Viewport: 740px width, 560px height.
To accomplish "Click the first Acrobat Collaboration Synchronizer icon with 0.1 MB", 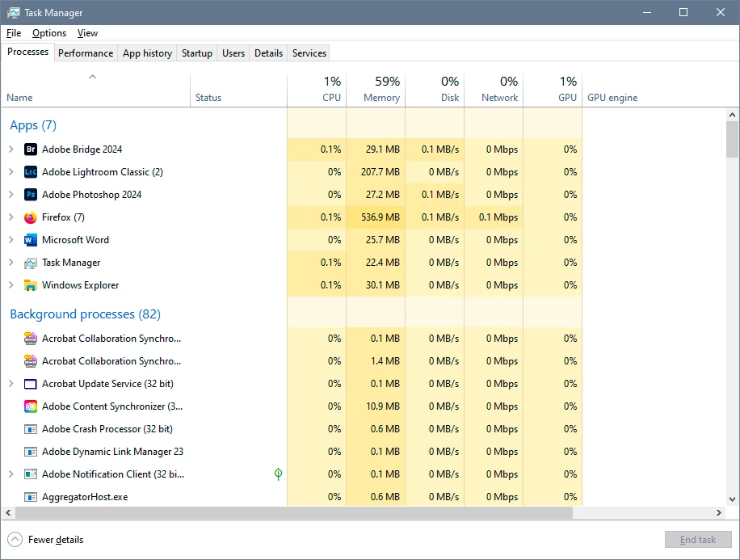I will [x=30, y=339].
